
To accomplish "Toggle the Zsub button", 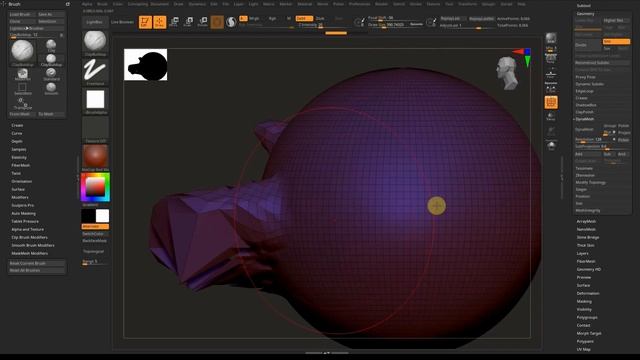I will [320, 18].
